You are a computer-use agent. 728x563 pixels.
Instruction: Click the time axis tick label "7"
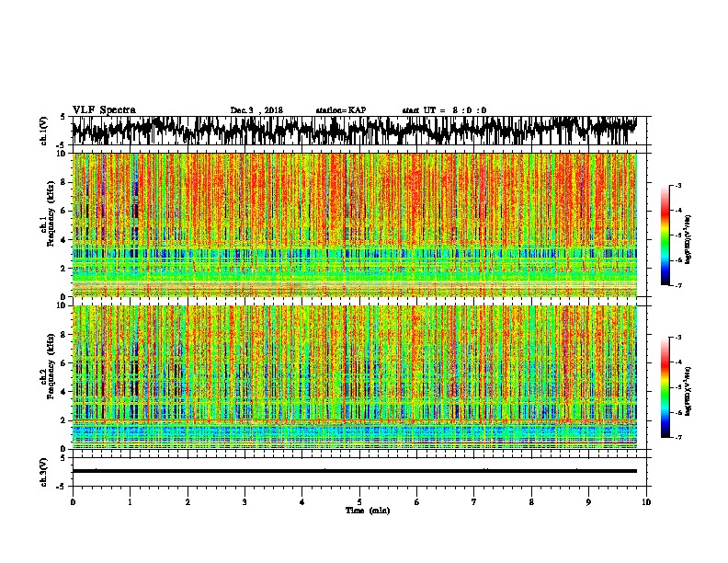coord(474,502)
